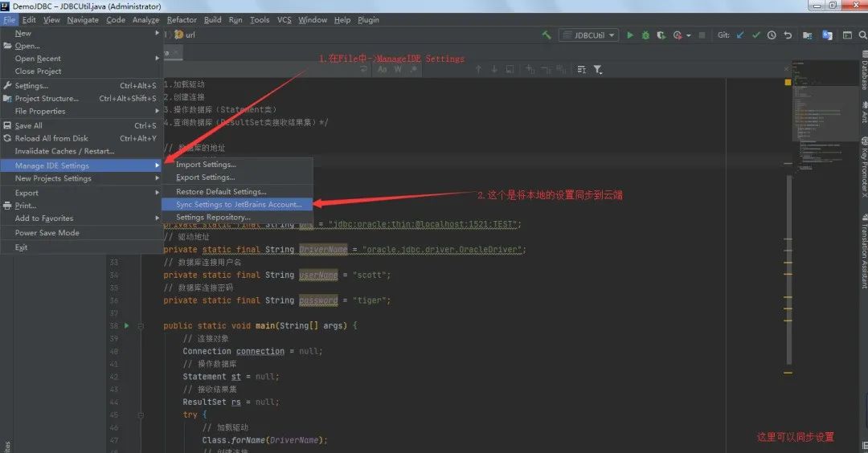
Task: Open the Analyze menu
Action: pyautogui.click(x=146, y=20)
